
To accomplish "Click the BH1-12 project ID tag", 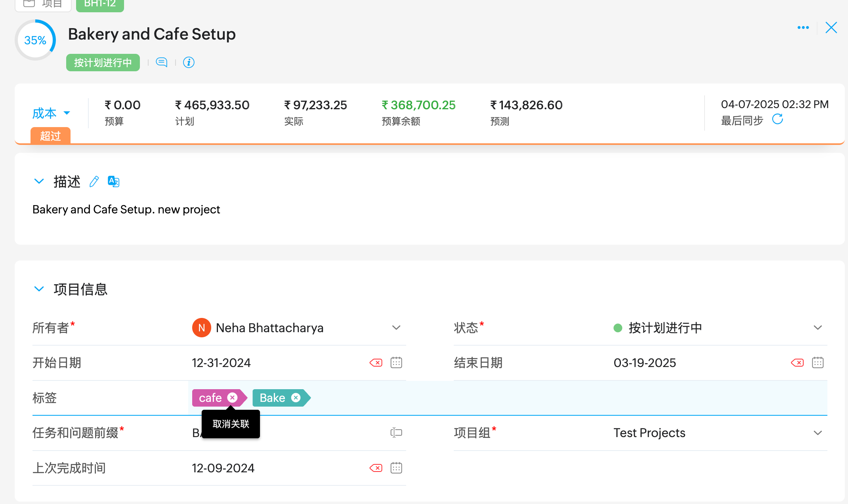I will point(100,4).
